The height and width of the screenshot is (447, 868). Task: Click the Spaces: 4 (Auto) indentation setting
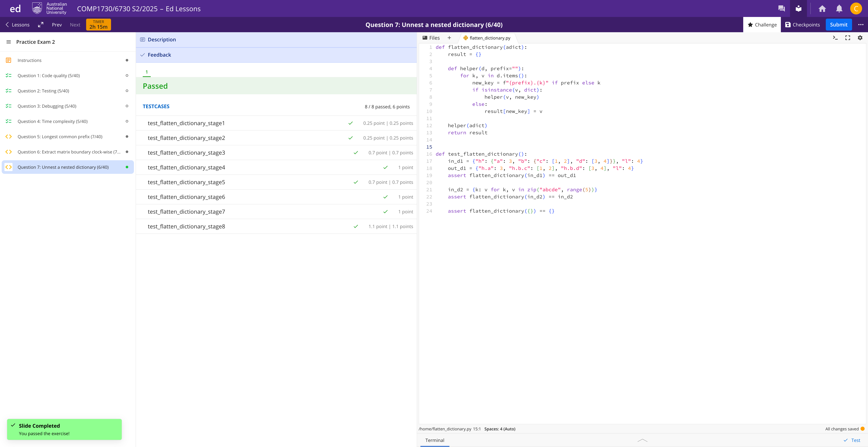coord(500,429)
